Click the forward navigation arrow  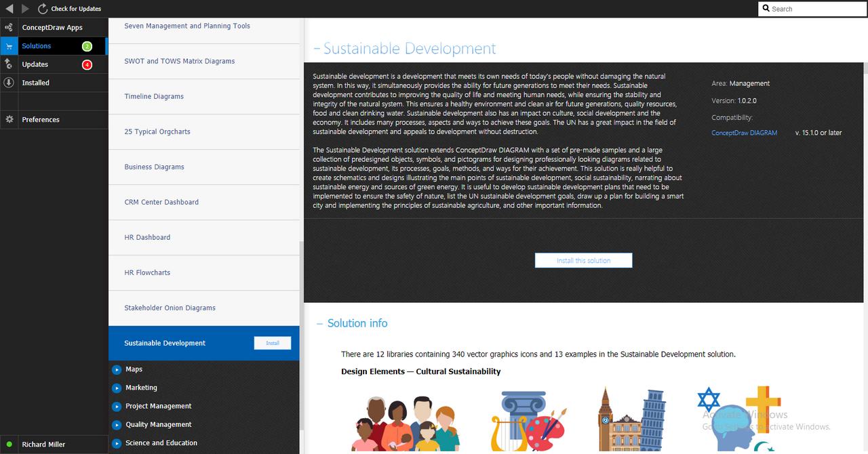tap(26, 9)
